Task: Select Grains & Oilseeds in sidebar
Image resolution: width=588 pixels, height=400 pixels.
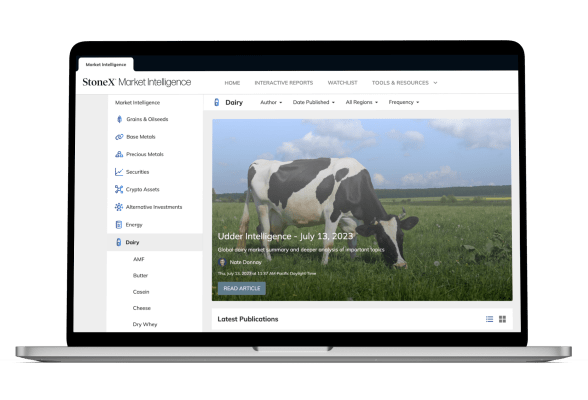Action: 147,119
